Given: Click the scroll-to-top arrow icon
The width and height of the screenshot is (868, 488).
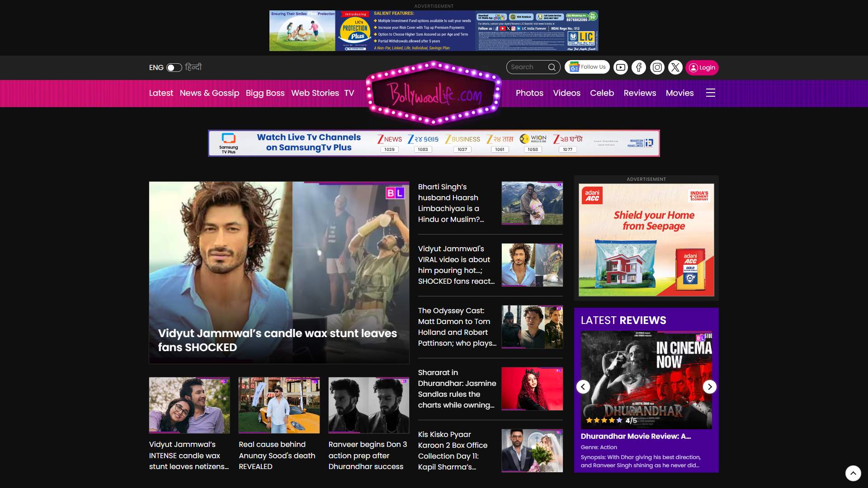Looking at the screenshot, I should [853, 474].
